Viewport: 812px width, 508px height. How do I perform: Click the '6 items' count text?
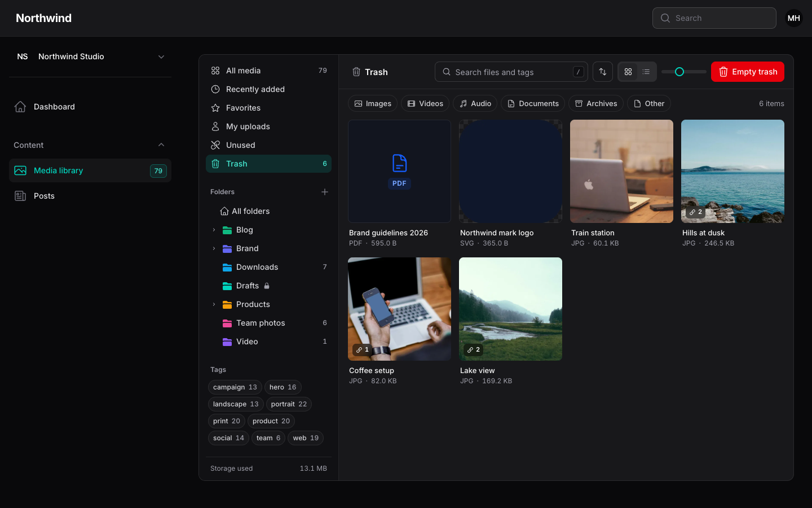(x=771, y=104)
